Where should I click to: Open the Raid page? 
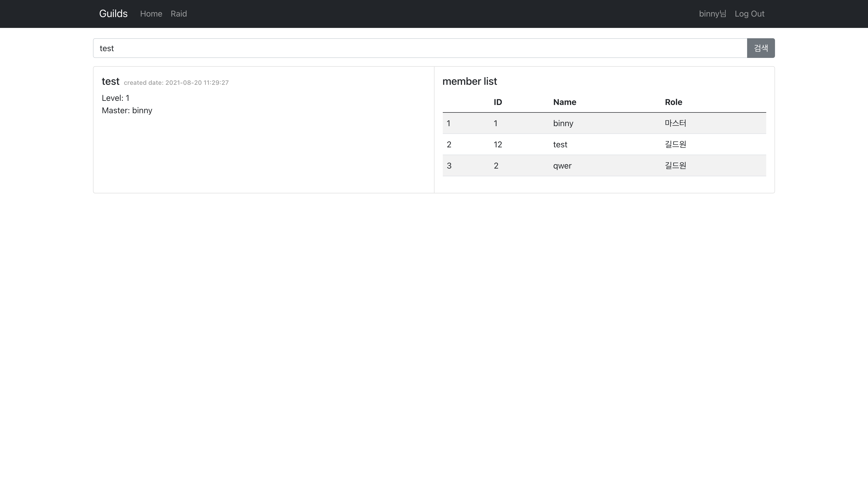coord(179,14)
